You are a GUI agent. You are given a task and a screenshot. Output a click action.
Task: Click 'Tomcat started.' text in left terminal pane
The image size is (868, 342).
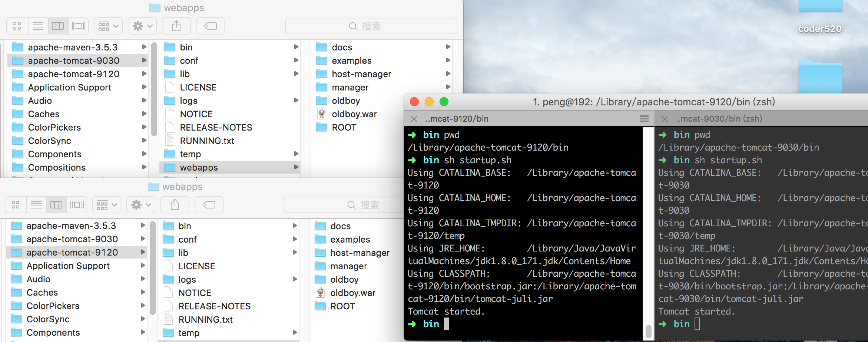(446, 311)
